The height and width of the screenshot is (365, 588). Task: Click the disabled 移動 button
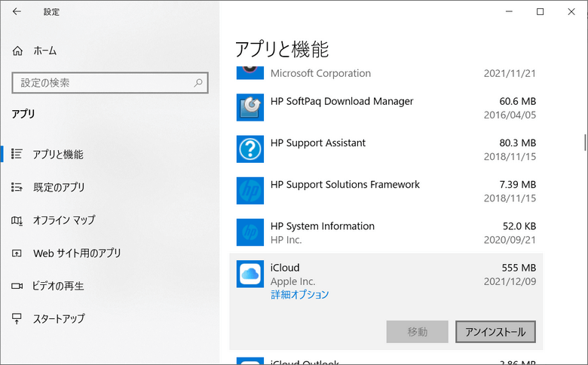418,332
